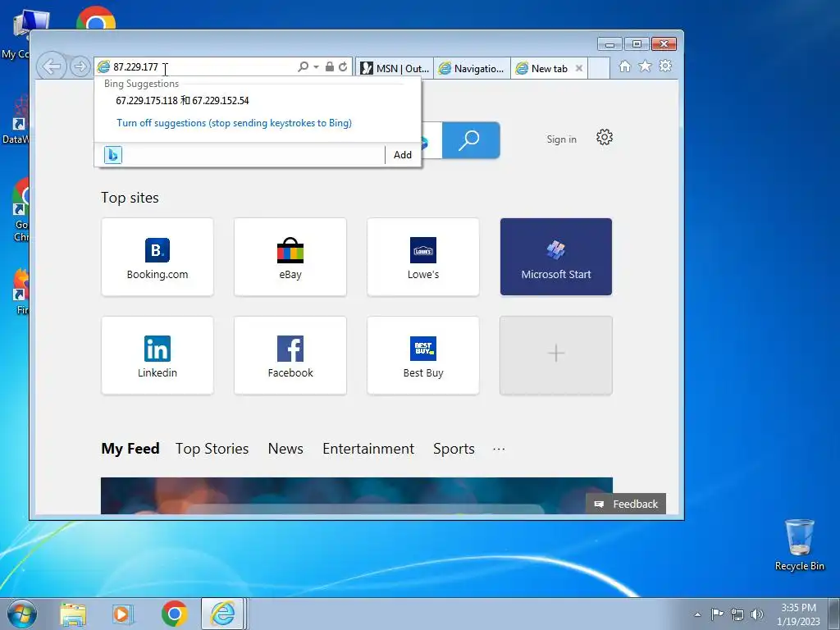Select the Top Stories feed tab
The image size is (840, 630).
click(x=212, y=449)
